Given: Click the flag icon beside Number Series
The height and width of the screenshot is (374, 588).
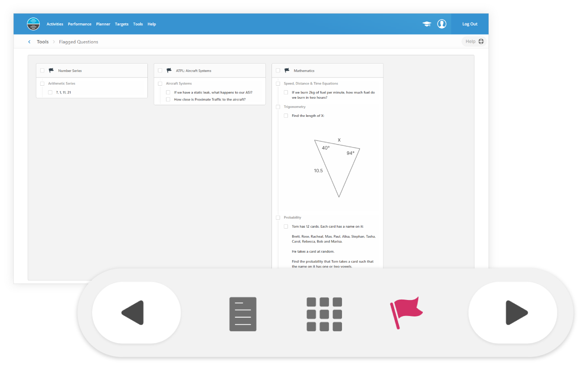Looking at the screenshot, I should 51,71.
